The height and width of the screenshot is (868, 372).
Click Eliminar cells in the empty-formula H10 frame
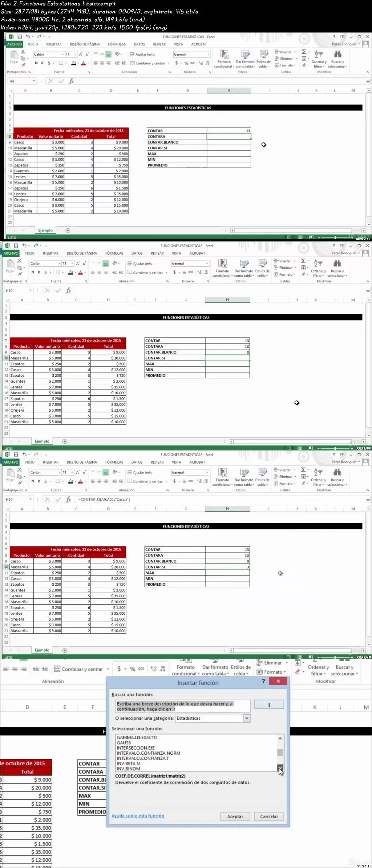click(x=283, y=268)
